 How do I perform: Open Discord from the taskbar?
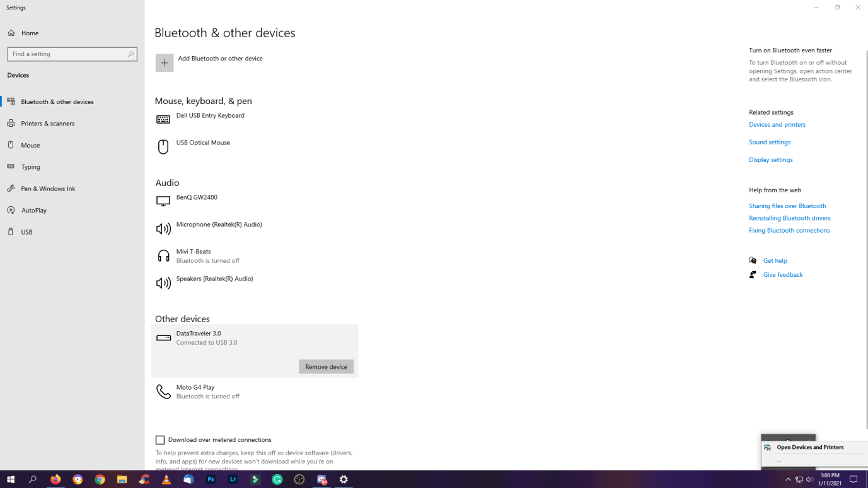coord(321,480)
